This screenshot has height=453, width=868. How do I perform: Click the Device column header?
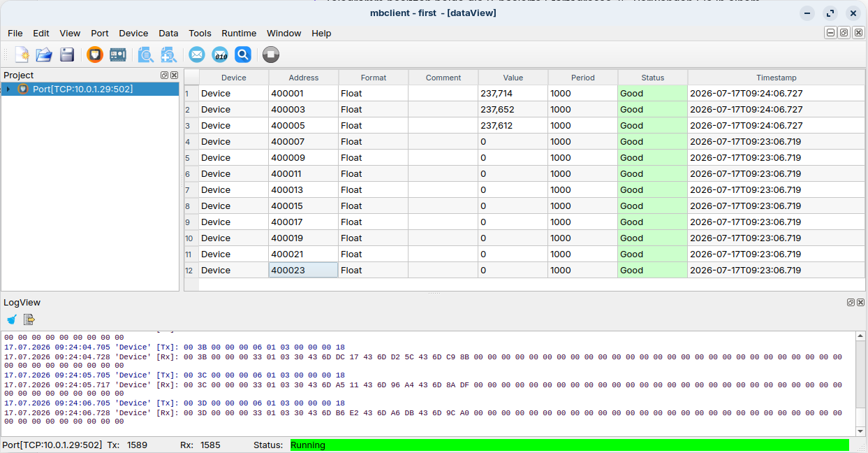(234, 78)
